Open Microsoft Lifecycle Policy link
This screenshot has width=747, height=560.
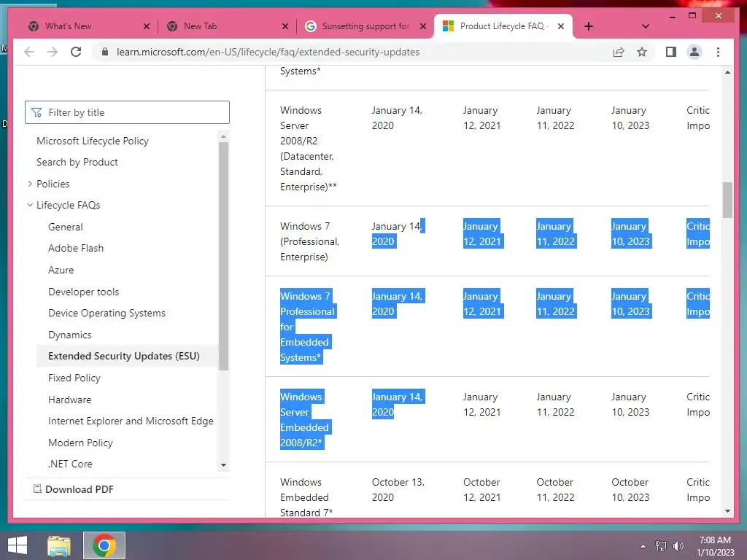[x=93, y=141]
